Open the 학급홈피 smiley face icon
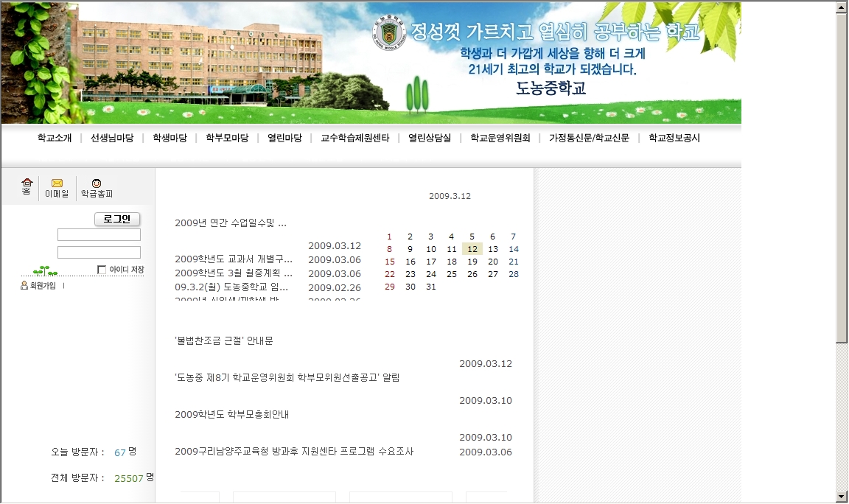 [x=97, y=183]
